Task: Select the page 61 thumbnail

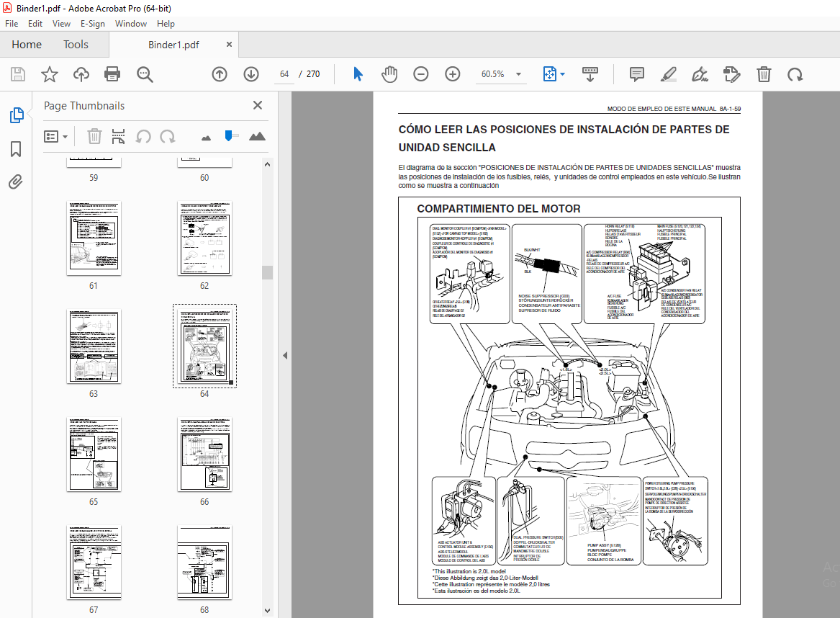Action: 94,238
